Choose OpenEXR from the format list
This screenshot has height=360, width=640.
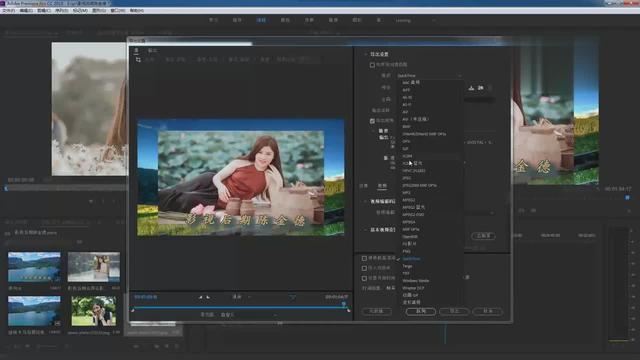tap(410, 237)
